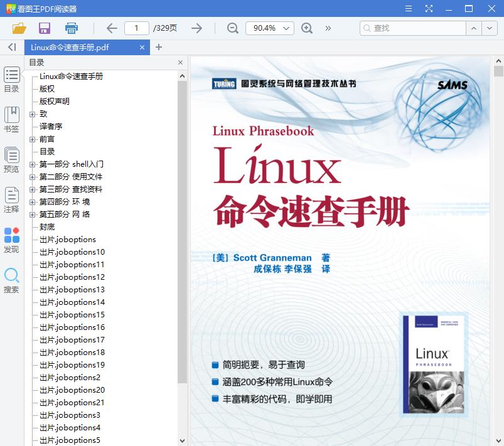Open the 搜索 search panel

tap(11, 280)
